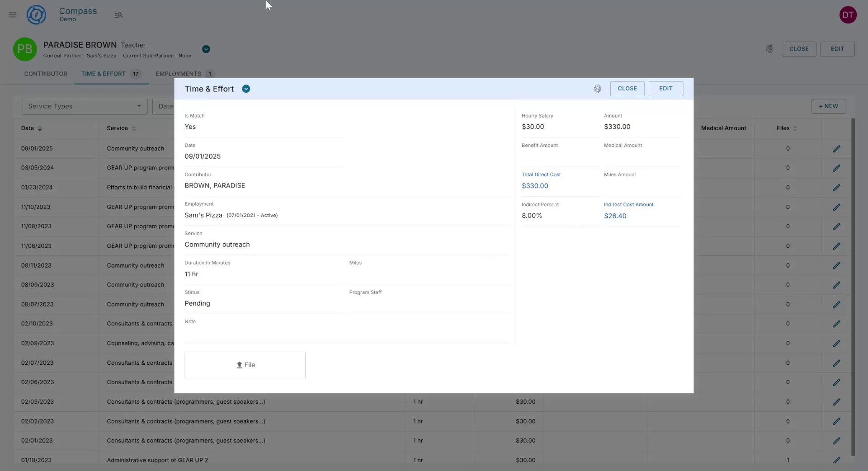Expand the chevron next to Paradise Brown's name
The height and width of the screenshot is (471, 868).
[x=206, y=49]
